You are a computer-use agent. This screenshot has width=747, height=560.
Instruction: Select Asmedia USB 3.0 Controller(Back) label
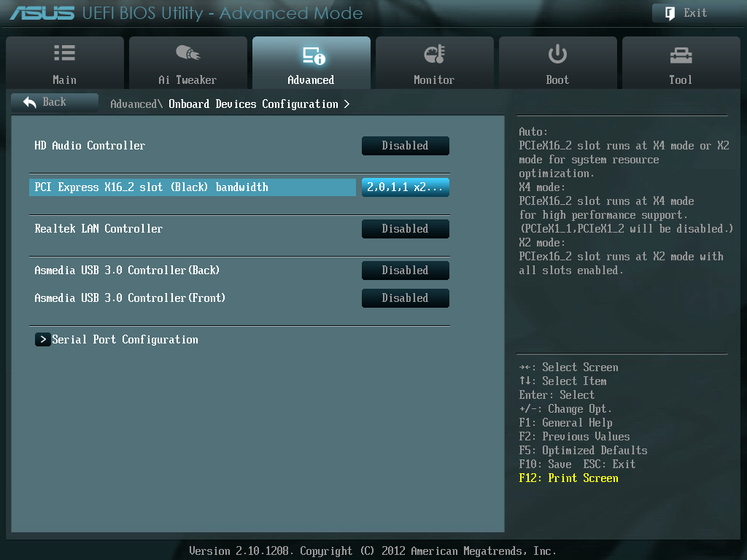127,270
